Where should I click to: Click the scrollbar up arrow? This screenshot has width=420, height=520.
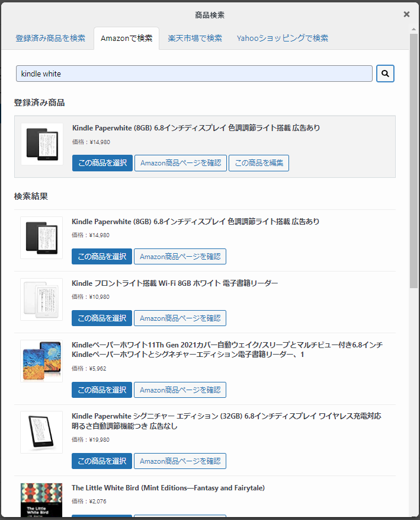(x=413, y=30)
